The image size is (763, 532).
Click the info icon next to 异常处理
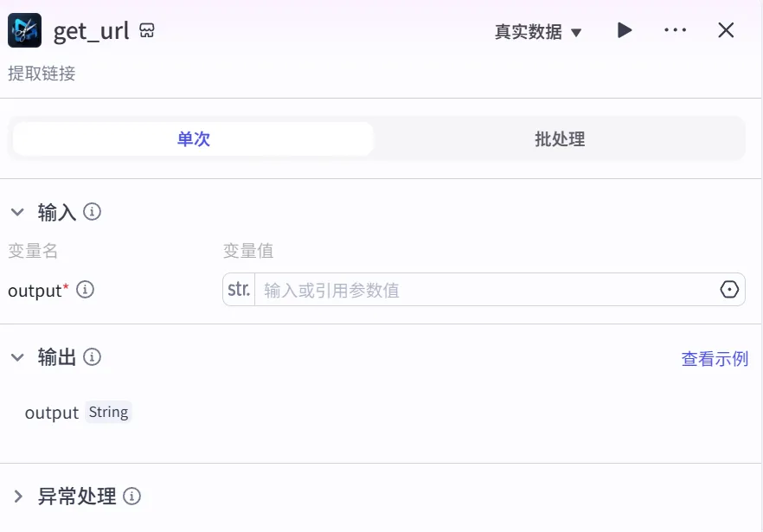[131, 497]
